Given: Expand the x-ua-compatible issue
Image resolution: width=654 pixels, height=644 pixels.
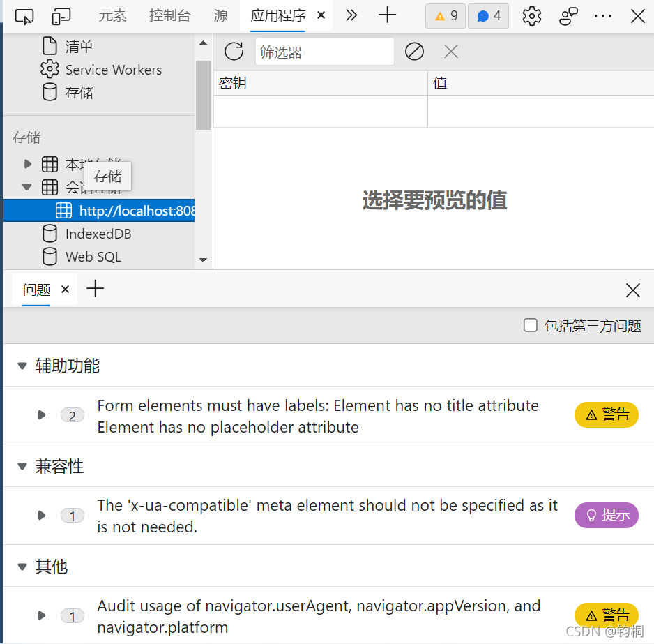Looking at the screenshot, I should coord(42,516).
